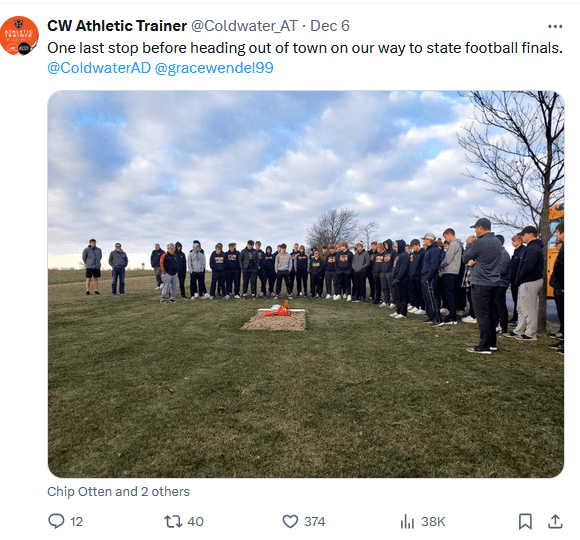Click the Chip Otten and 2 others tag
The height and width of the screenshot is (540, 580).
118,492
